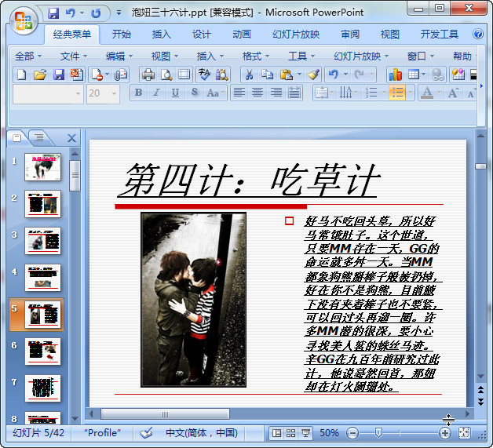Expand font color dropdown arrow
This screenshot has height=448, width=493.
point(440,93)
